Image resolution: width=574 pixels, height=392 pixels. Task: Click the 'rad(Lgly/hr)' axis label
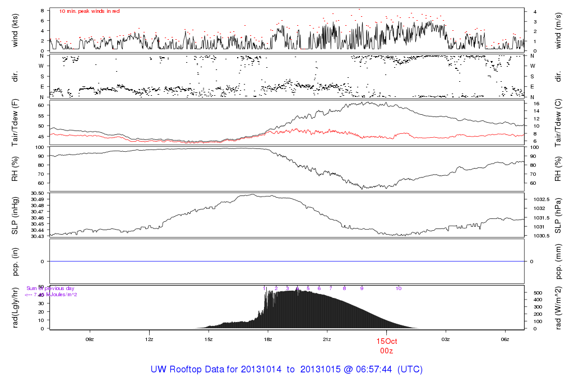click(x=15, y=307)
